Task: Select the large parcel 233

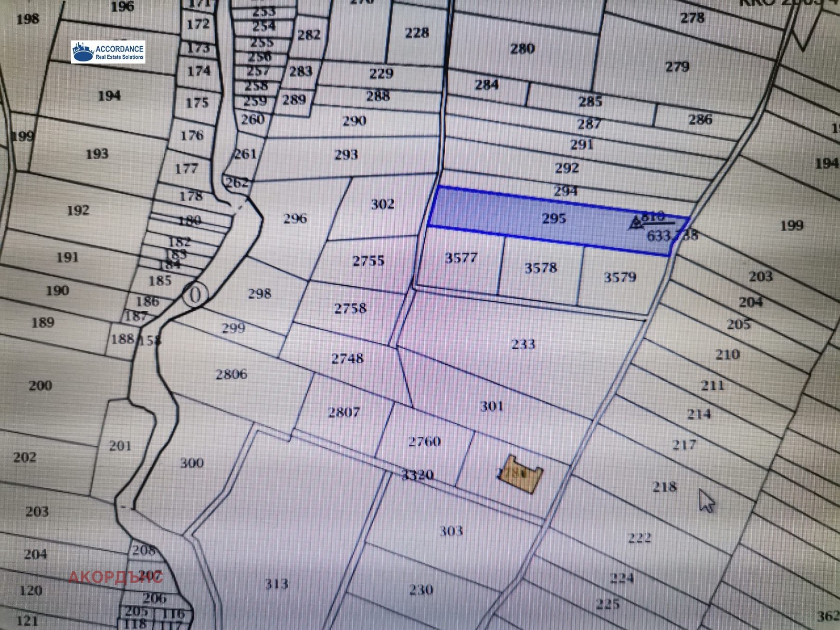Action: coord(522,344)
